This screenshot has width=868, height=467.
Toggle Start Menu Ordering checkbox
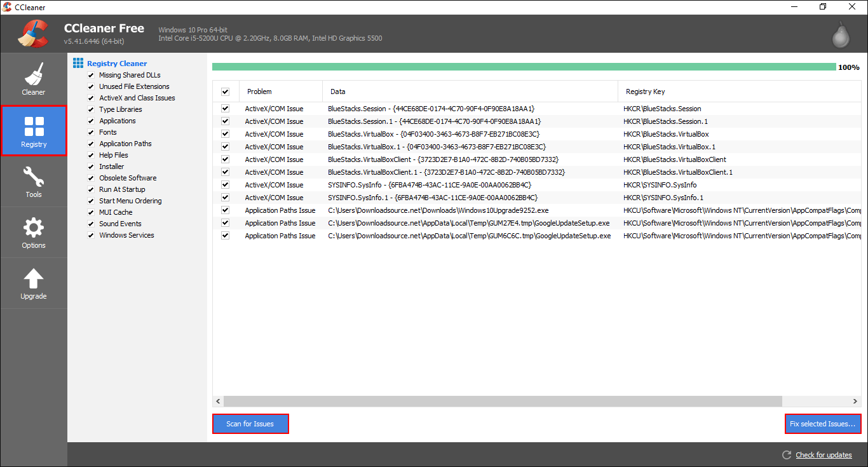[91, 201]
